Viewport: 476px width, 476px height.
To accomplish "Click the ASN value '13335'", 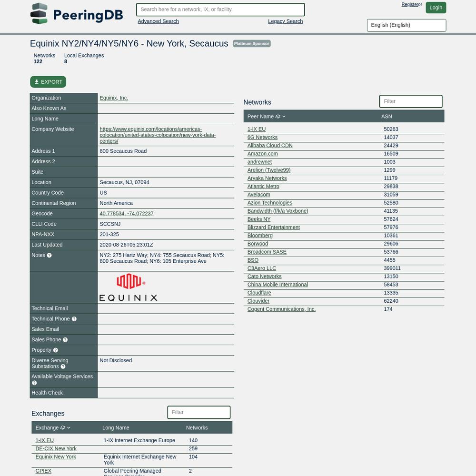I will (391, 293).
